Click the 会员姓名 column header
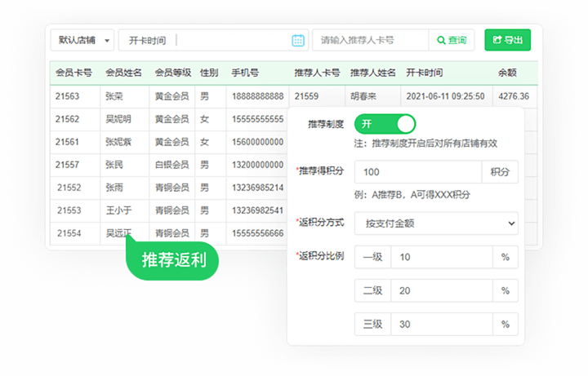 point(123,73)
